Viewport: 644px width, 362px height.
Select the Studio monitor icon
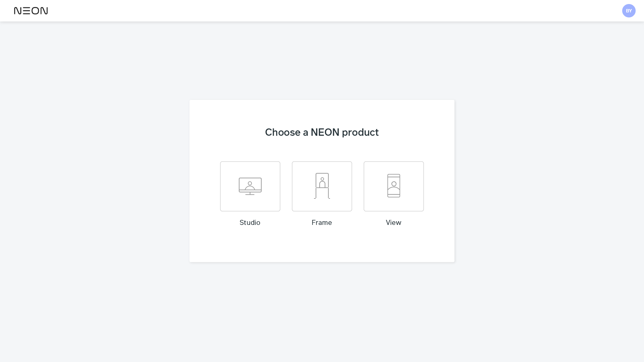(250, 186)
